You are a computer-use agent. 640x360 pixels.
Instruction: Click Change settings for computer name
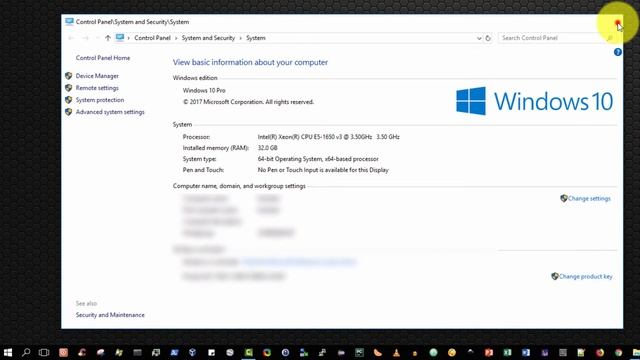(589, 198)
